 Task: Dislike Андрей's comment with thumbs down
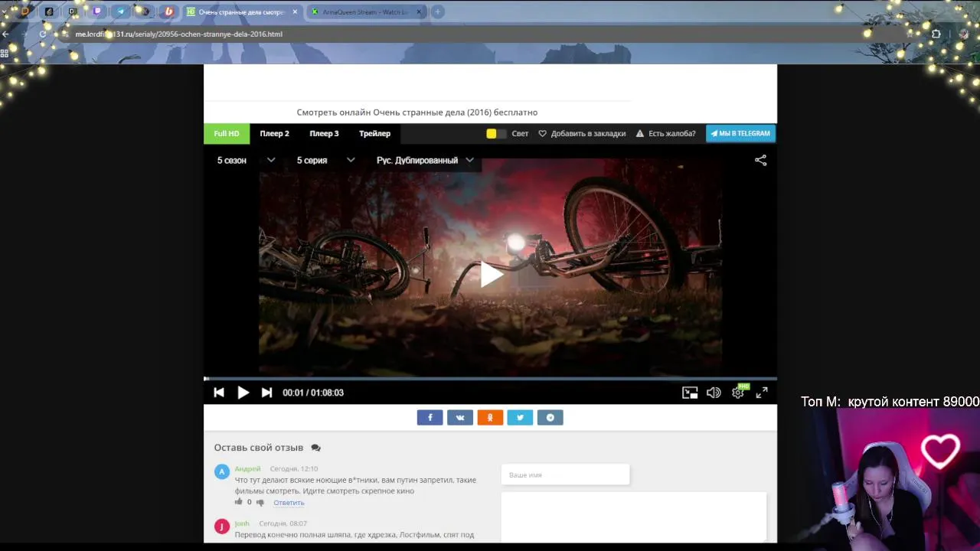point(260,502)
